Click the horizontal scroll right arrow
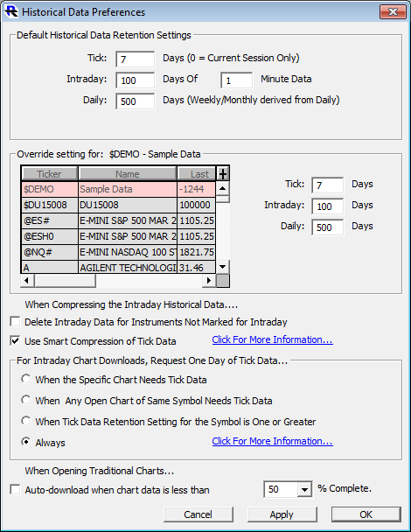Image resolution: width=411 pixels, height=532 pixels. click(x=209, y=281)
